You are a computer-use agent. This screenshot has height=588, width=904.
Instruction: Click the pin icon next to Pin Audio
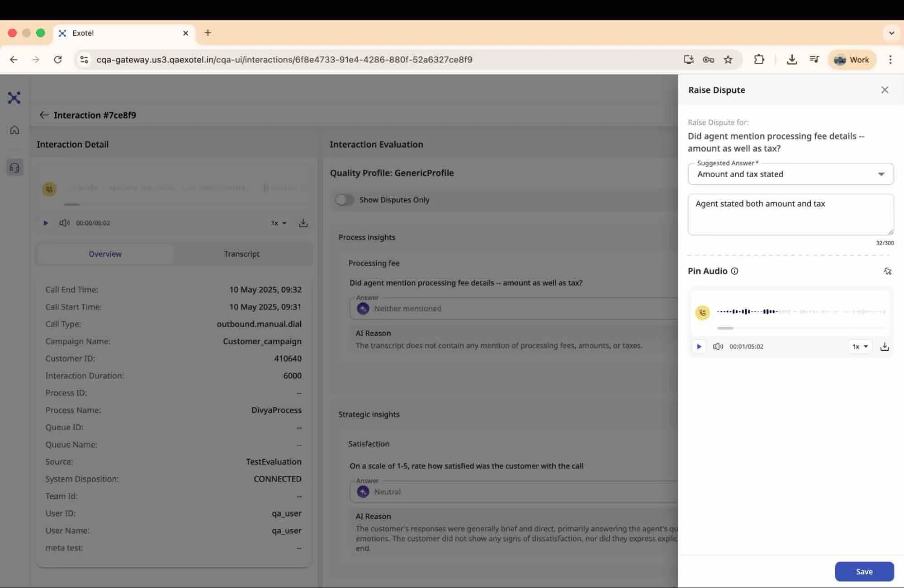tap(887, 271)
